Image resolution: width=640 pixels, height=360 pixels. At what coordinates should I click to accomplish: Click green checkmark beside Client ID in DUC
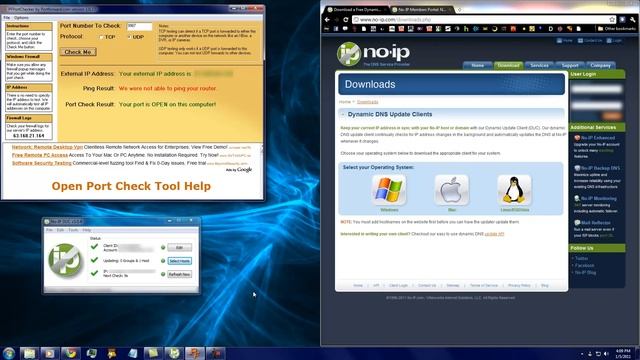(94, 247)
